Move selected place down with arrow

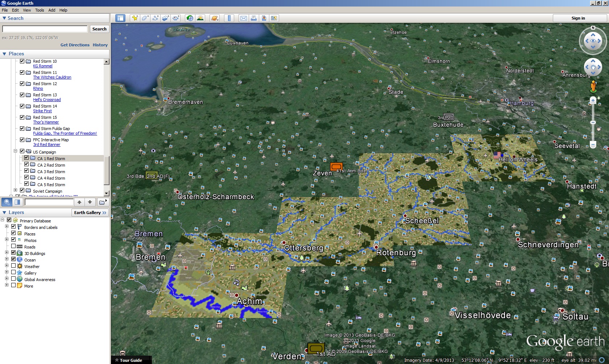pos(90,202)
